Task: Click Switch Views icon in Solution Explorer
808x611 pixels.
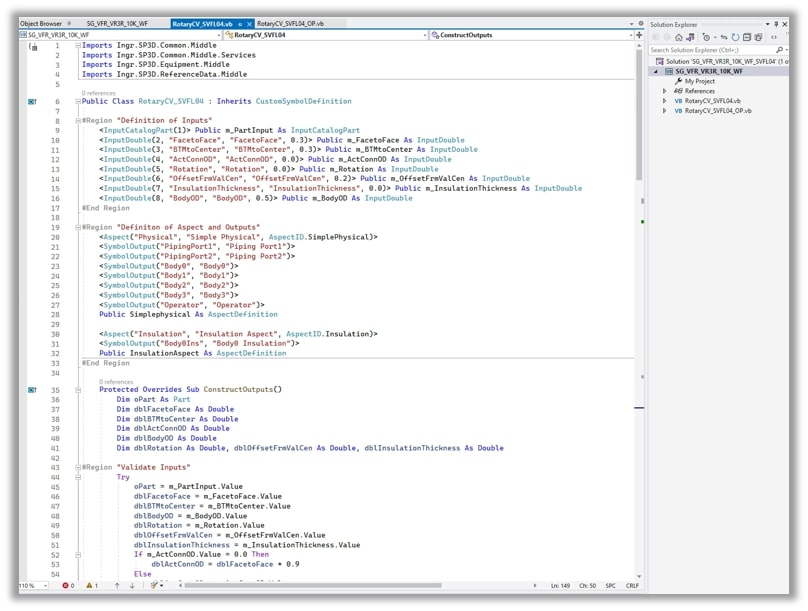Action: (x=691, y=37)
